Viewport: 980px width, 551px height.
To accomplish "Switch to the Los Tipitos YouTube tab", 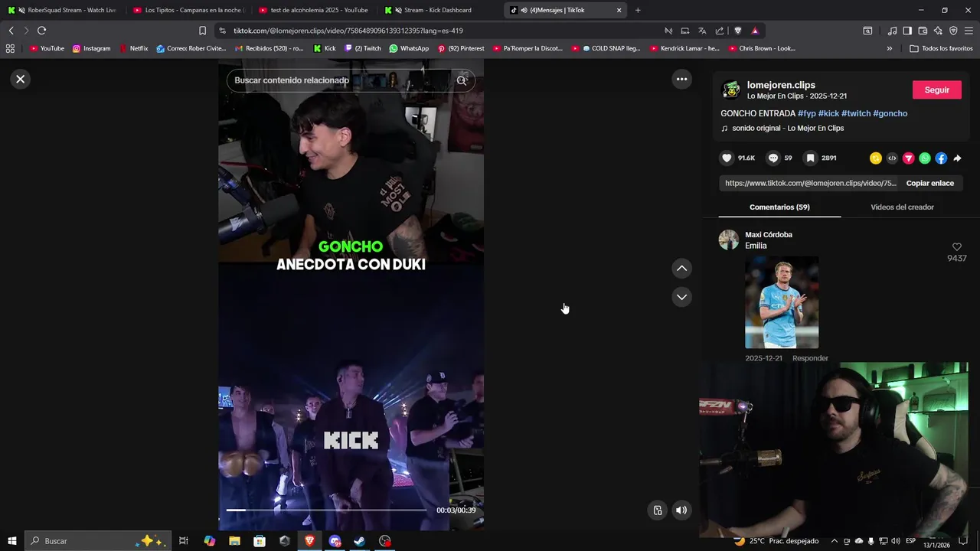I will pos(188,10).
